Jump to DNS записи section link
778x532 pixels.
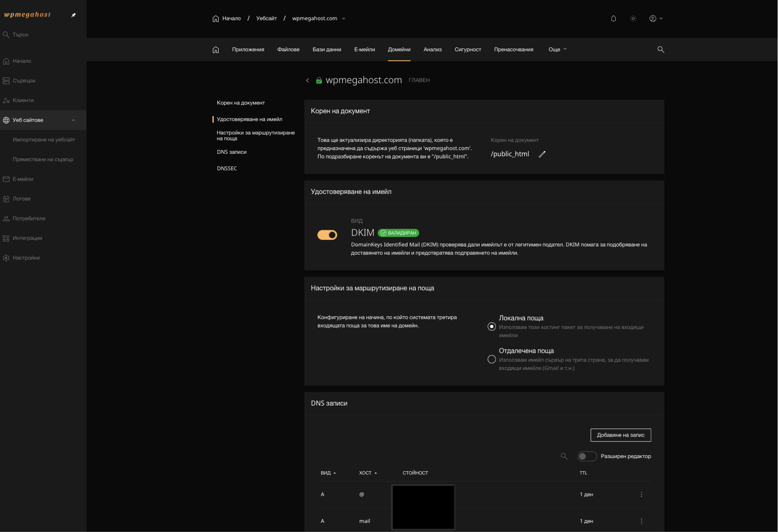coord(231,152)
